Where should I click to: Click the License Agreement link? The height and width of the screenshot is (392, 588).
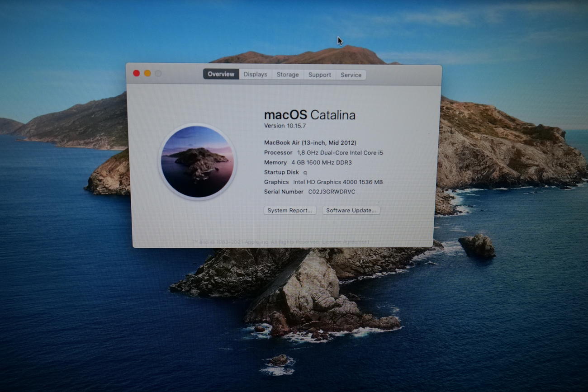pyautogui.click(x=346, y=242)
